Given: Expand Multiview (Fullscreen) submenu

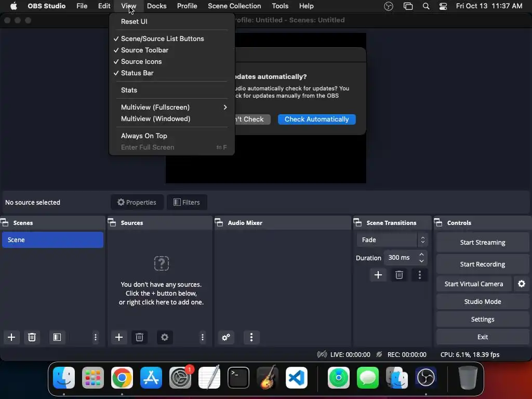Looking at the screenshot, I should pyautogui.click(x=171, y=107).
